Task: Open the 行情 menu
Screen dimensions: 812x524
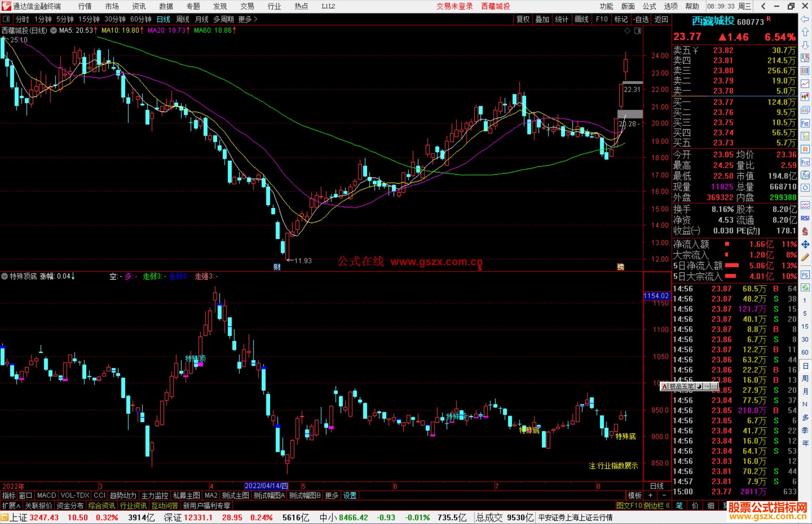Action: coord(85,6)
